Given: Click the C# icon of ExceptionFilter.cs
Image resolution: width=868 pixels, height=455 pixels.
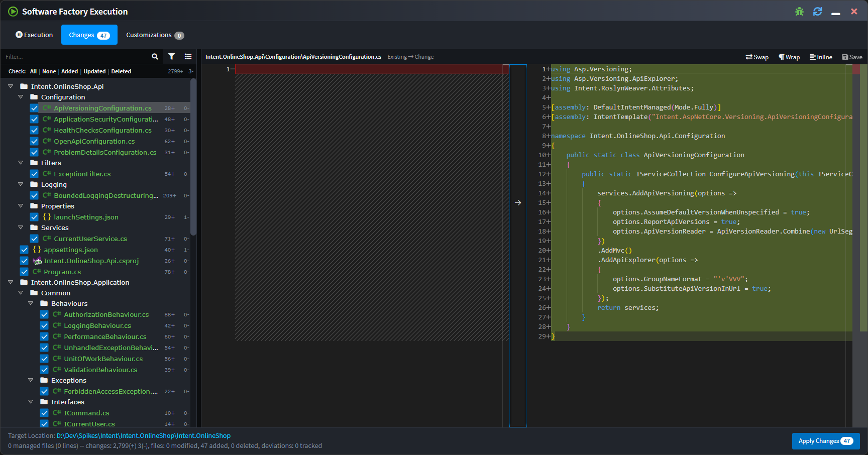Looking at the screenshot, I should tap(47, 174).
